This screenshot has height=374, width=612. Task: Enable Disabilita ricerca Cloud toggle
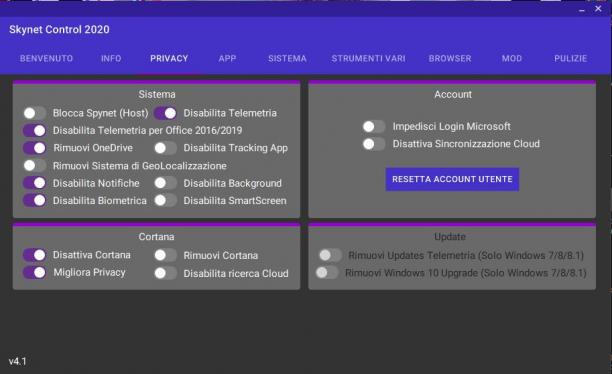coord(165,273)
